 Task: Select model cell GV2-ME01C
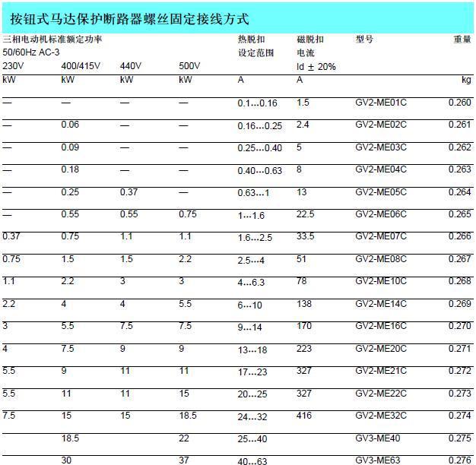pos(381,103)
